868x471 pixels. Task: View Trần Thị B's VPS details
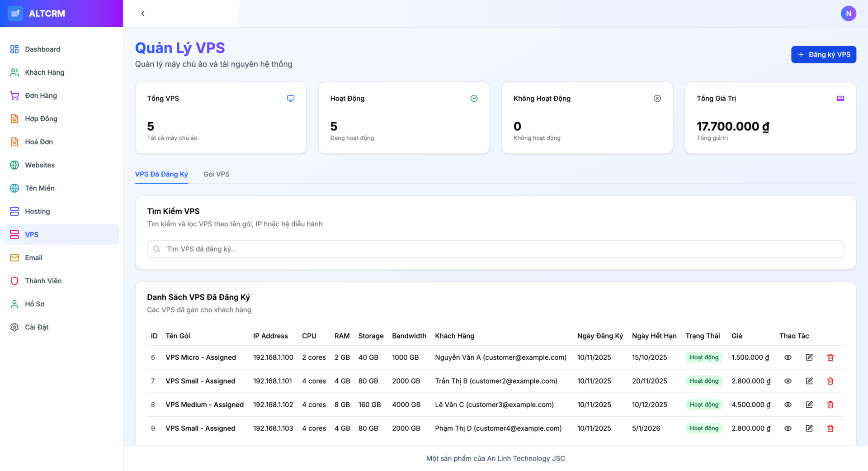788,381
